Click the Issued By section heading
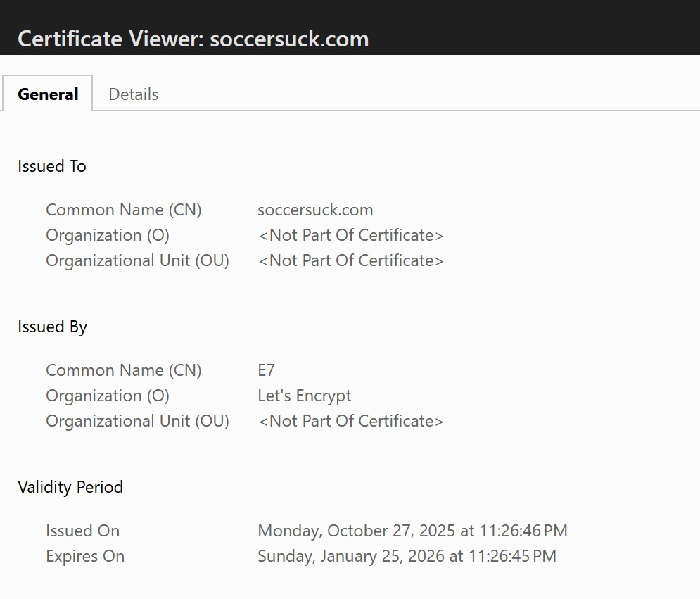Image resolution: width=700 pixels, height=599 pixels. (53, 327)
